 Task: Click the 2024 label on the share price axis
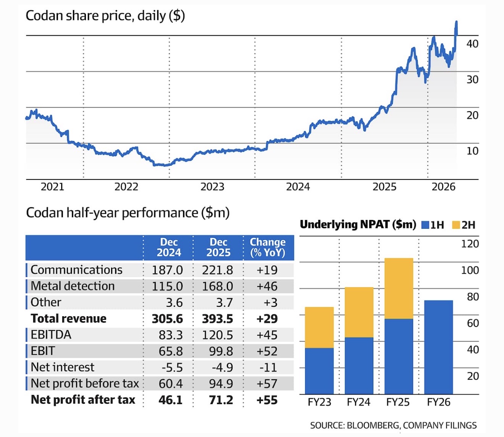click(298, 187)
